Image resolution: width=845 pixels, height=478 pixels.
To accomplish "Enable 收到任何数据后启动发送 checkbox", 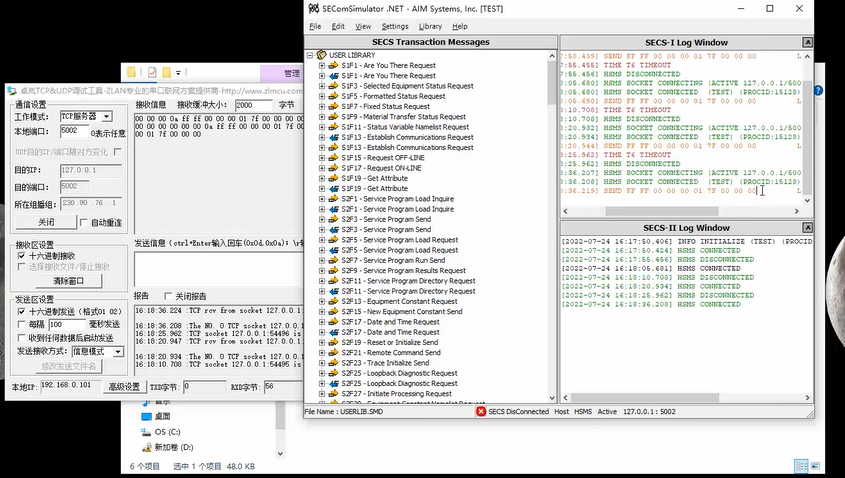I will pos(22,338).
